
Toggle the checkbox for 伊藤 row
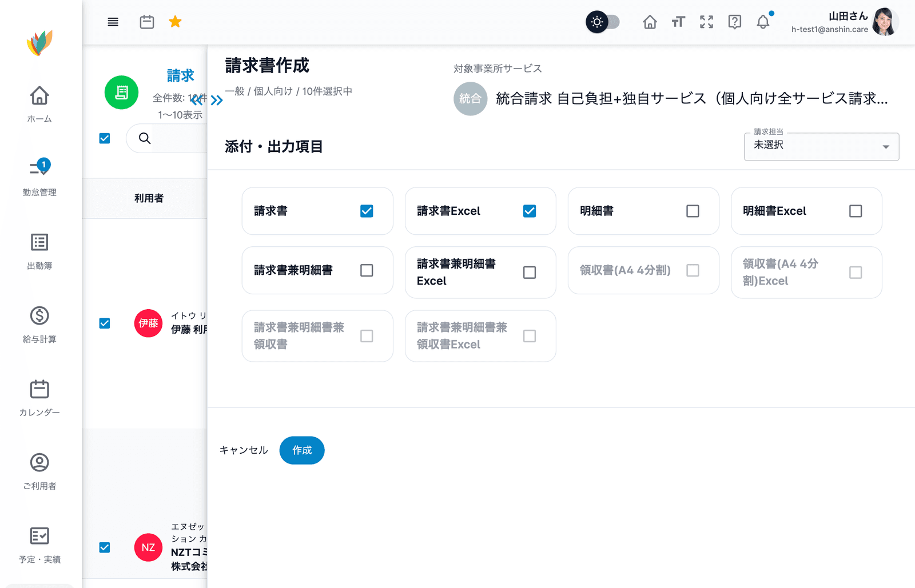pos(105,323)
